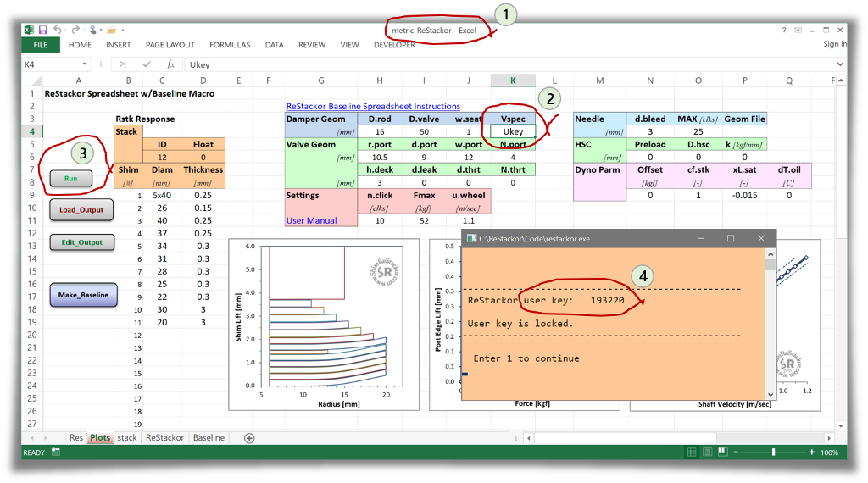This screenshot has width=868, height=483.
Task: Open the PAGE LAYOUT ribbon tab
Action: pos(170,45)
